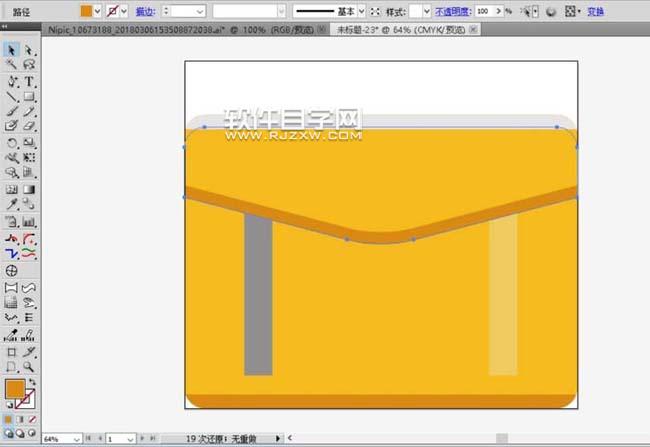Open the 样式 graphic style dropdown
This screenshot has height=447, width=650.
(x=427, y=12)
